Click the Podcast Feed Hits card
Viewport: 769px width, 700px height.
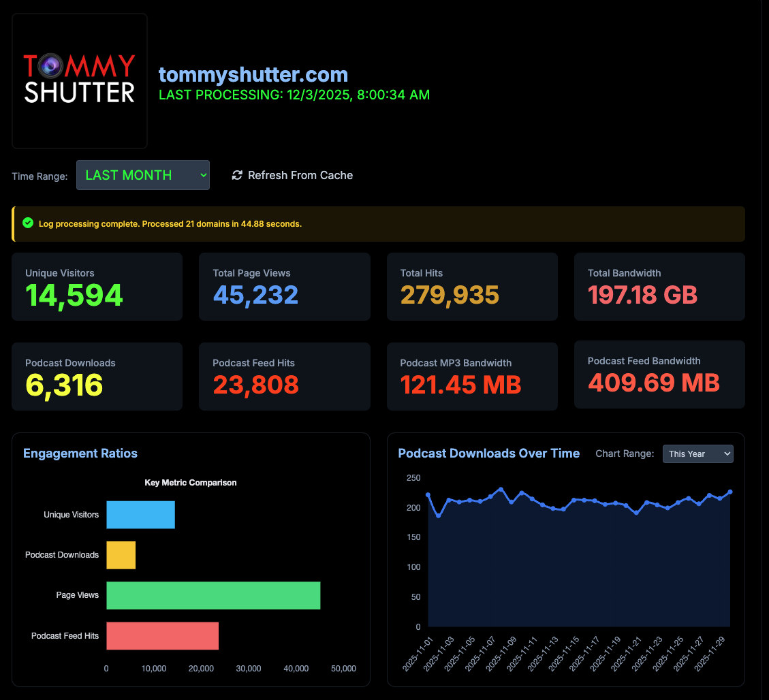coord(284,377)
